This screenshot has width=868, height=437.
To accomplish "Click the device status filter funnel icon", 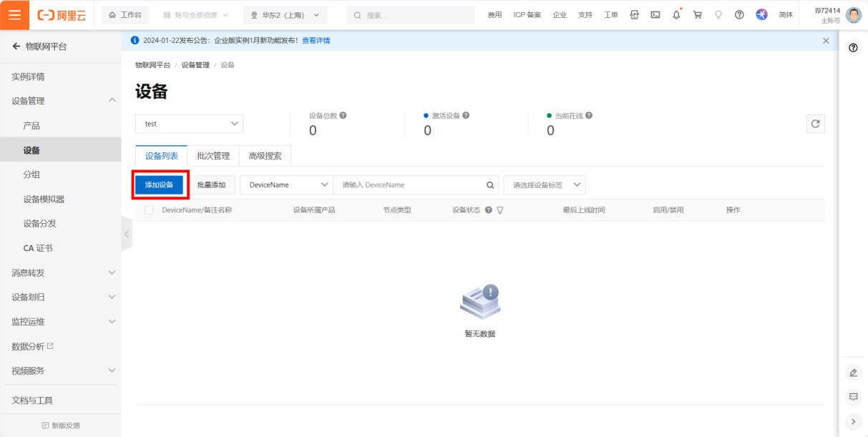I will click(x=500, y=210).
